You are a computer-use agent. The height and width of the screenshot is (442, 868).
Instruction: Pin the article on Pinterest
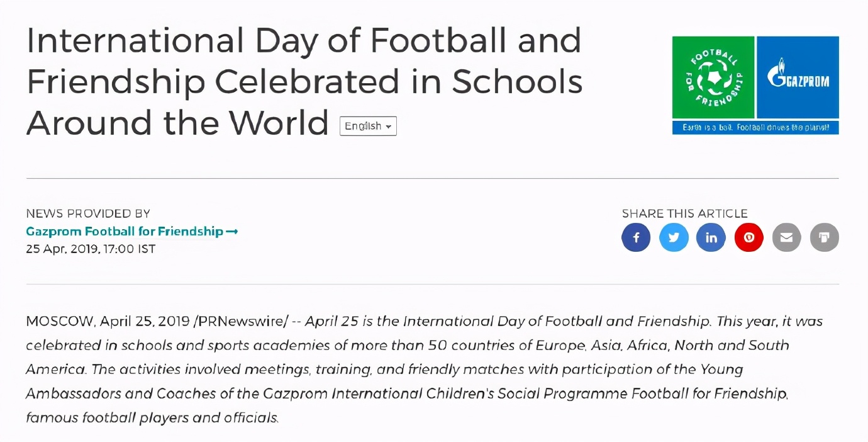coord(748,238)
